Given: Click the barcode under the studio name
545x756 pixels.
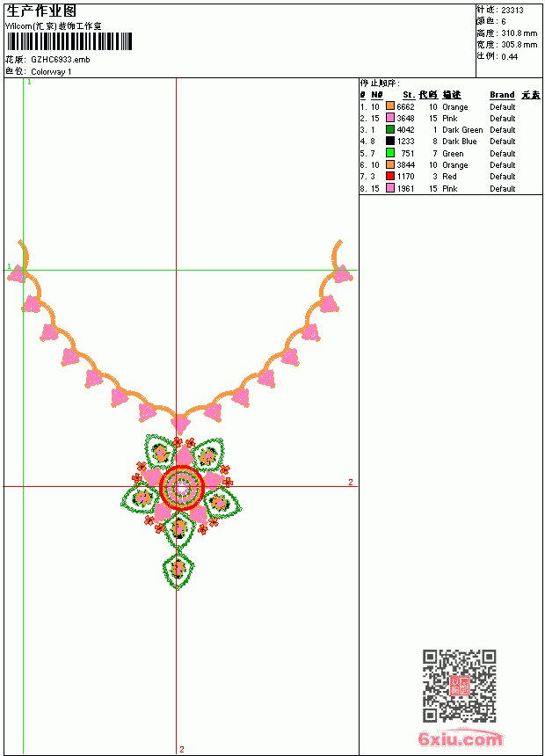Looking at the screenshot, I should pyautogui.click(x=69, y=41).
